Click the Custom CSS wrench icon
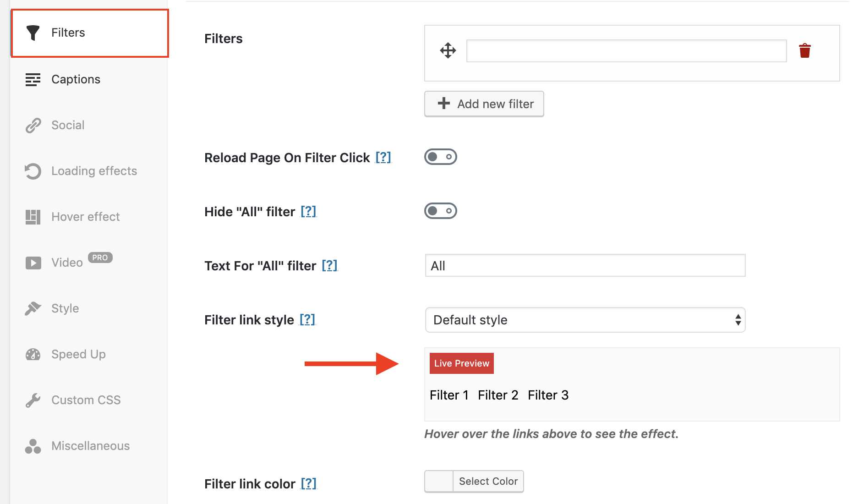This screenshot has width=864, height=504. pyautogui.click(x=33, y=400)
